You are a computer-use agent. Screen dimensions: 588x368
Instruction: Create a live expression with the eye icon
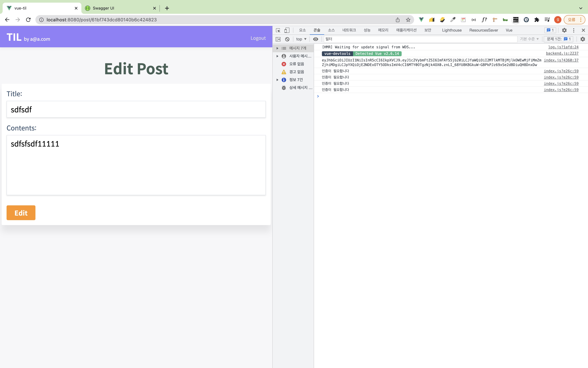point(315,39)
